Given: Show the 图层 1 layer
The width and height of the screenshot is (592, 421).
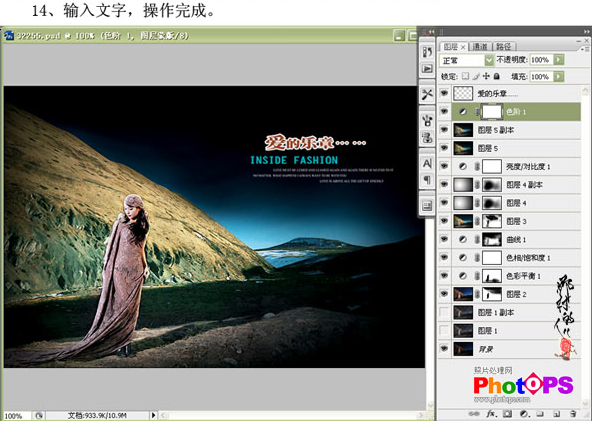Looking at the screenshot, I should tap(444, 331).
